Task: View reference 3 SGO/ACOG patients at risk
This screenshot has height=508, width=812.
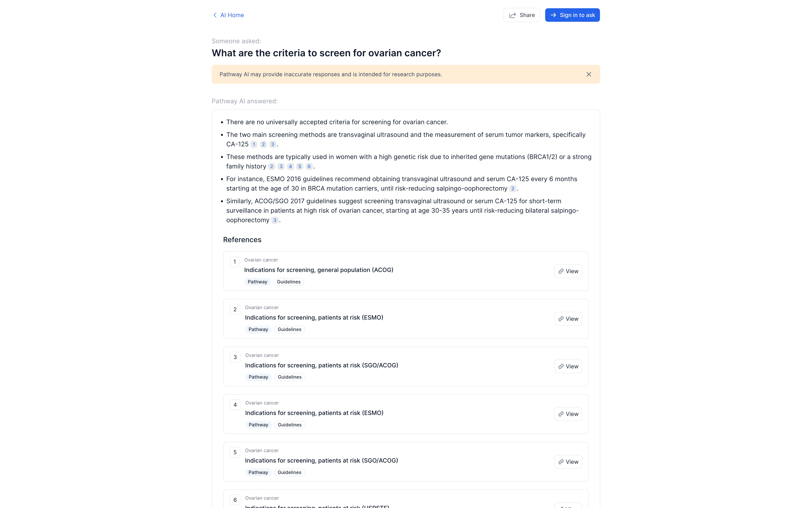Action: click(x=568, y=367)
